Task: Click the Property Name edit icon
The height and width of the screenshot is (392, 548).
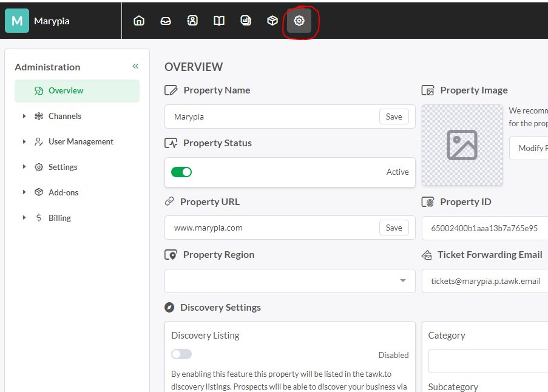Action: click(x=171, y=90)
